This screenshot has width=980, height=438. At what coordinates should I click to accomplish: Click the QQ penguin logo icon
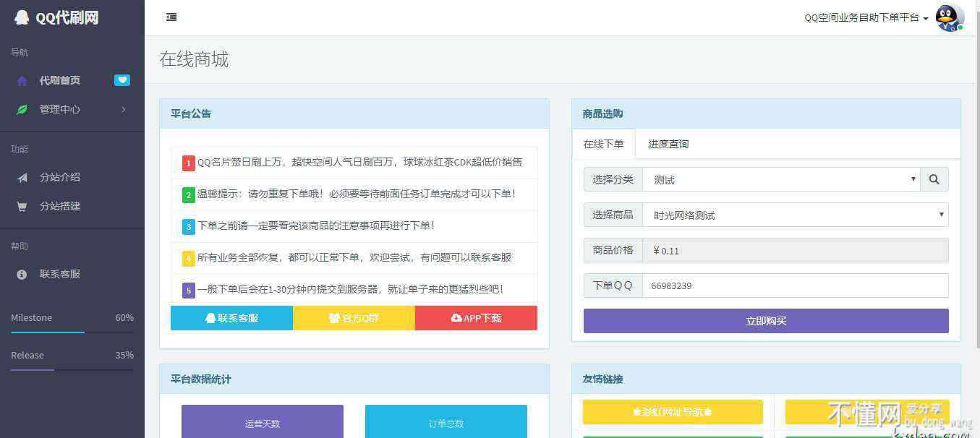(x=22, y=18)
